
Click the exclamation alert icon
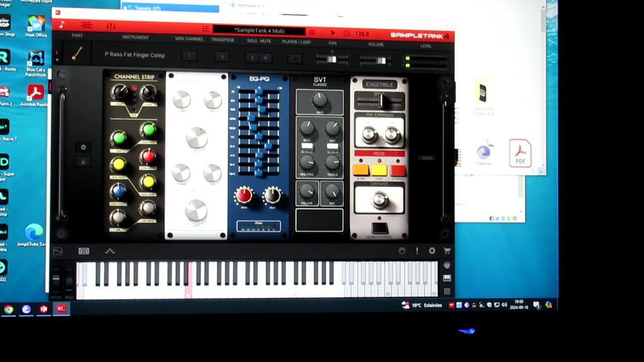click(417, 251)
